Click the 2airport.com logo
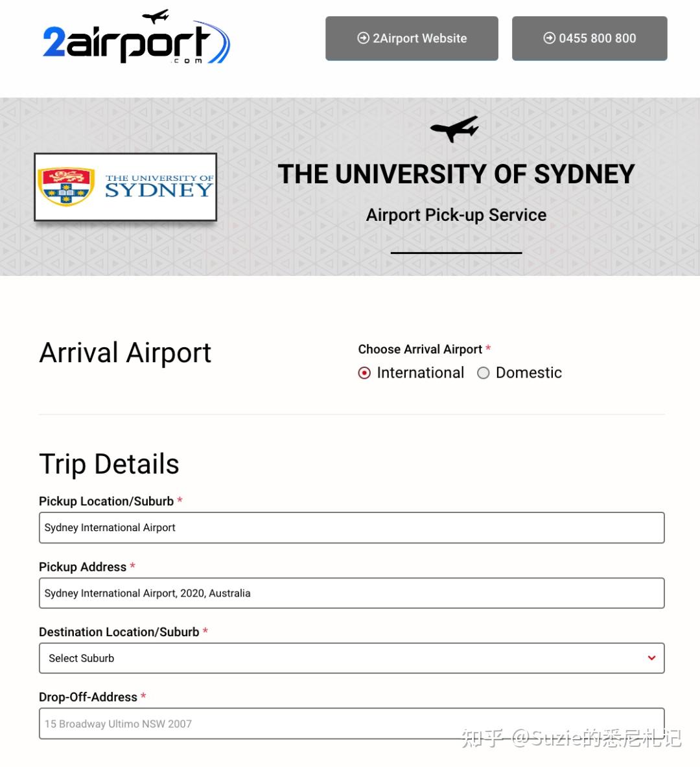The width and height of the screenshot is (700, 767). click(136, 40)
